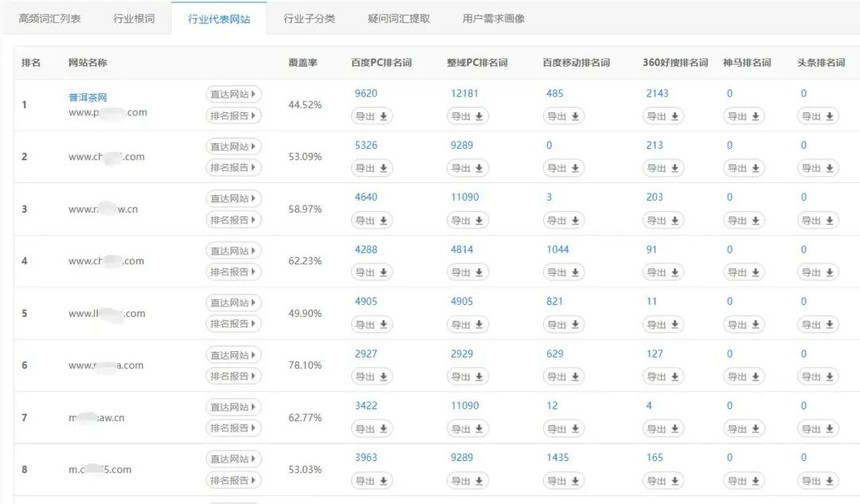Select the 49.90% coverage value
This screenshot has width=860, height=504.
pos(305,313)
